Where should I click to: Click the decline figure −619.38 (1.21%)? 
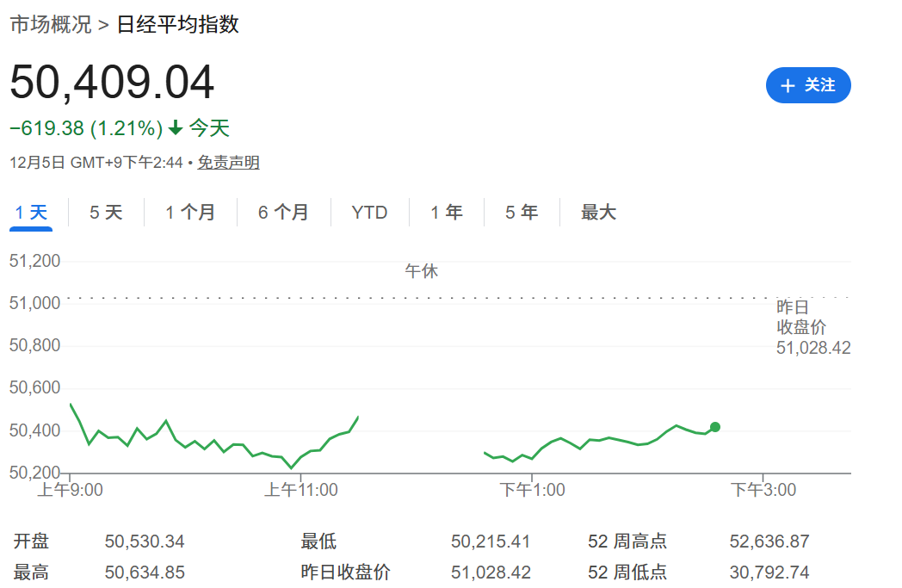click(x=84, y=127)
